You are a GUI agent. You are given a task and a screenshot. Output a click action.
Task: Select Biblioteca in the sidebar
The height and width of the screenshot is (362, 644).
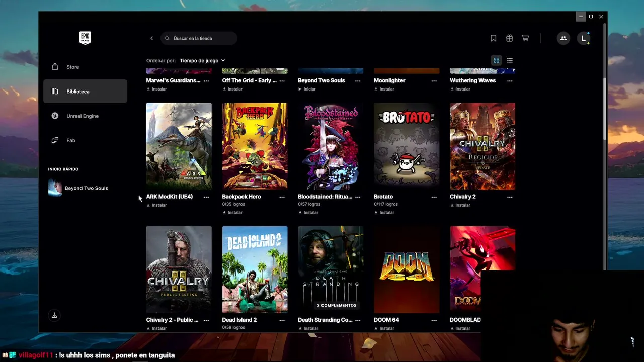(x=85, y=92)
